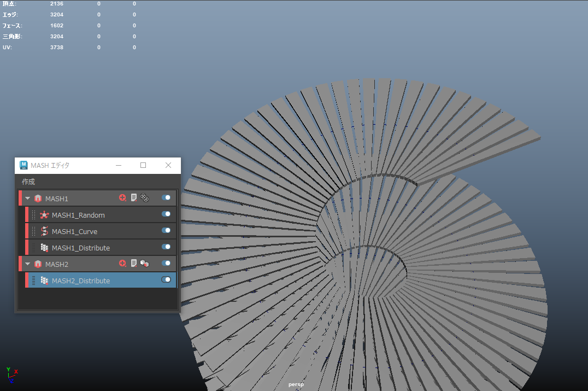Click the MASH1 red color bar

pyautogui.click(x=20, y=198)
